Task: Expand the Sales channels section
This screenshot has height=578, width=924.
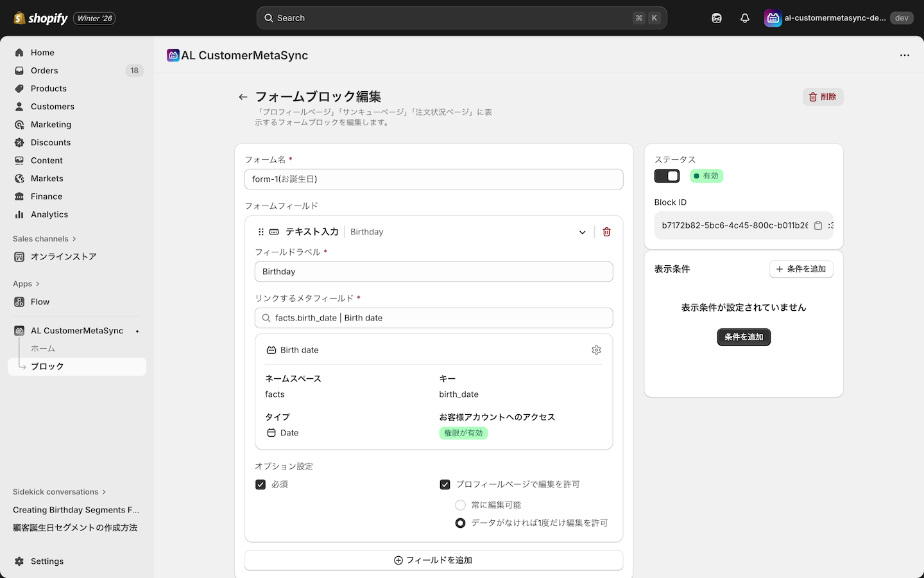Action: 44,238
